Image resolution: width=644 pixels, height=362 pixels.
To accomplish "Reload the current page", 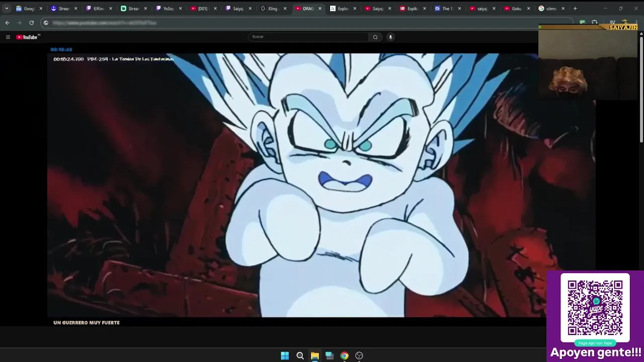I will click(x=31, y=23).
